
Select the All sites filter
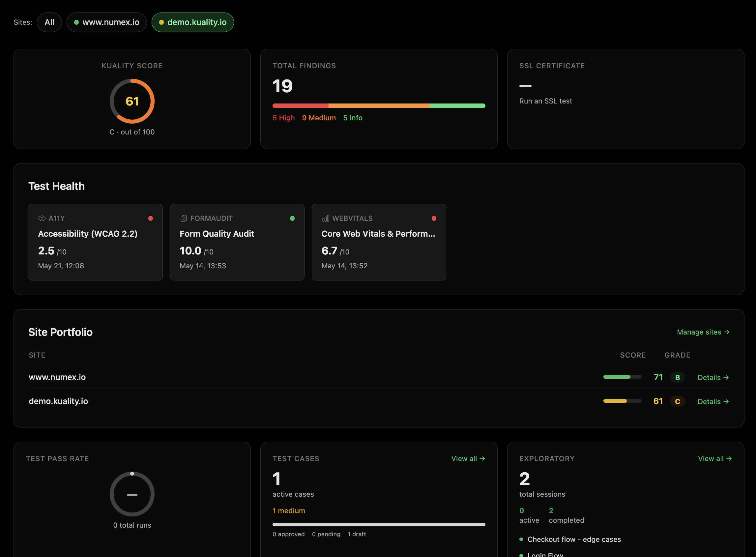49,22
